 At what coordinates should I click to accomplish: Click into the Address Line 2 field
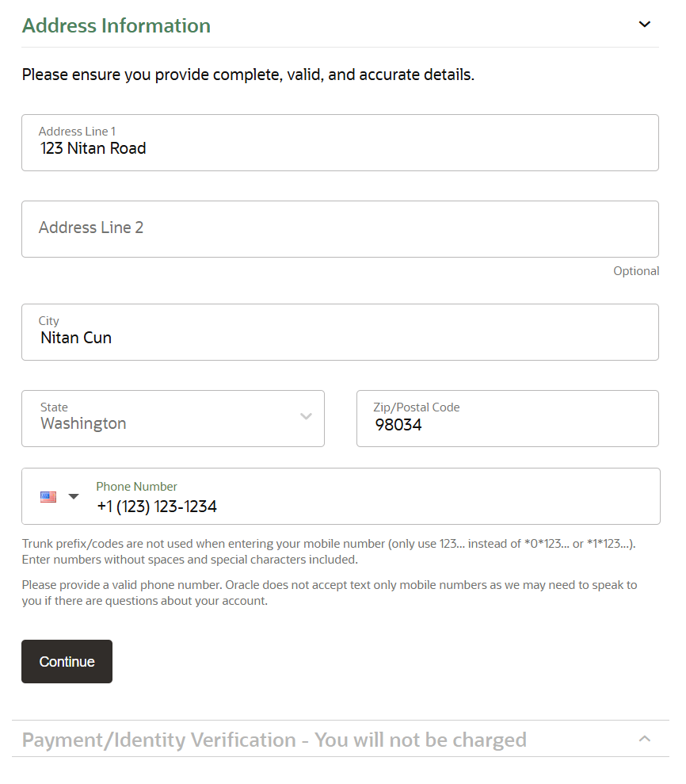[340, 228]
